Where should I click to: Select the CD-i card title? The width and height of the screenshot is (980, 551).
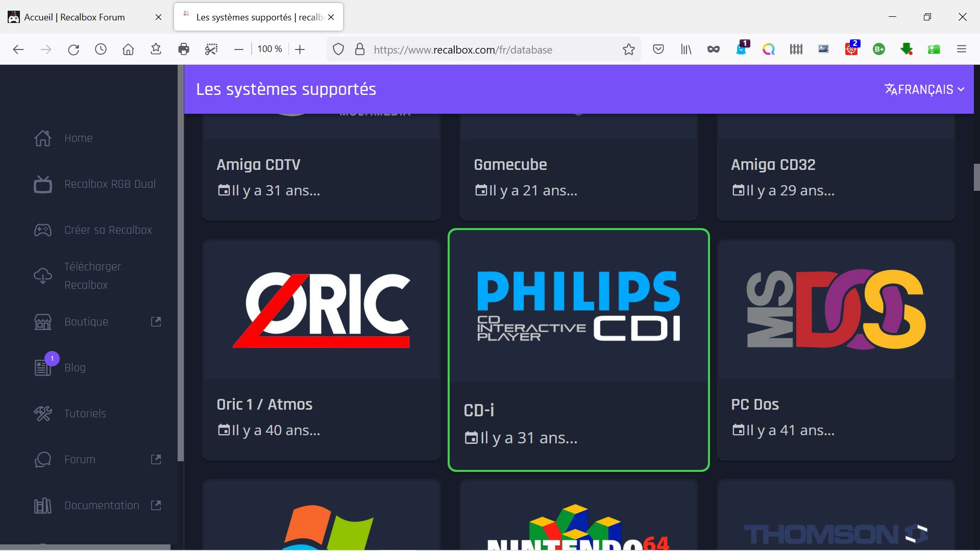point(479,410)
